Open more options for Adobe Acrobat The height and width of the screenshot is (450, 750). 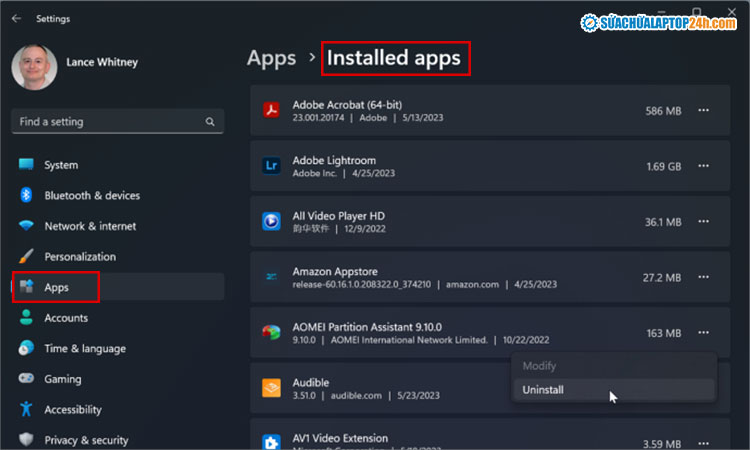(704, 110)
